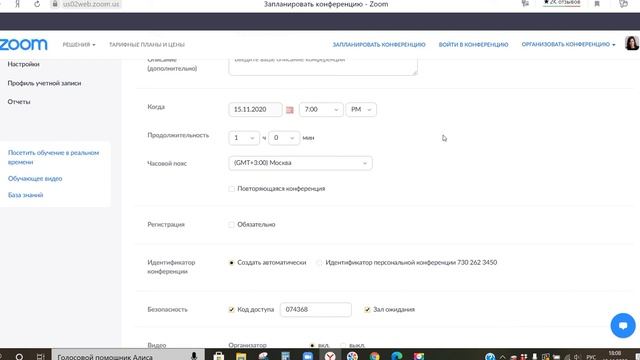The height and width of the screenshot is (360, 640).
Task: Click the 2К отзывов reviews link
Action: coord(562,3)
